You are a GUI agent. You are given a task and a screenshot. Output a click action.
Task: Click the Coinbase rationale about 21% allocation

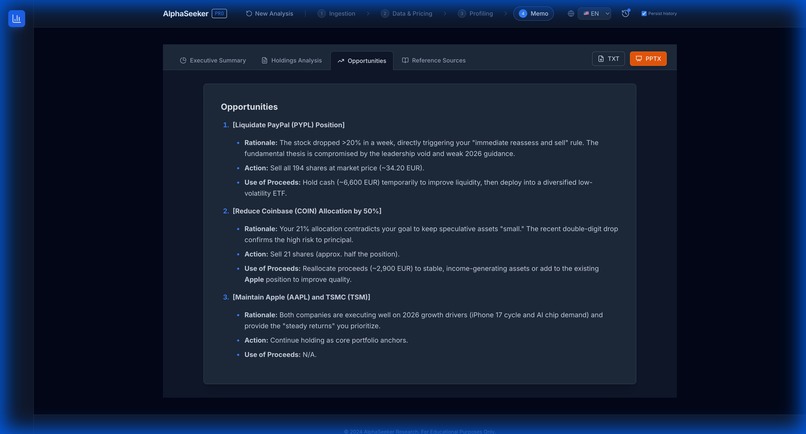tap(431, 234)
